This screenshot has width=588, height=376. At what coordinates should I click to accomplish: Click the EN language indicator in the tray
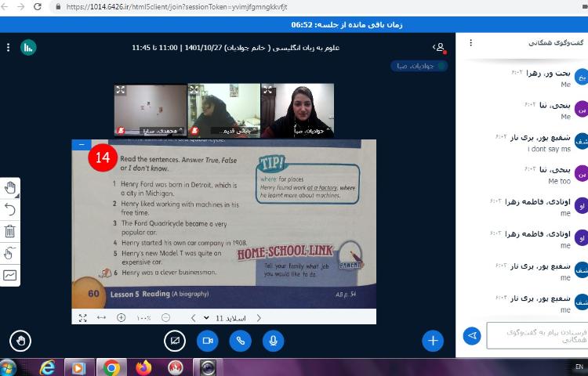pos(579,367)
